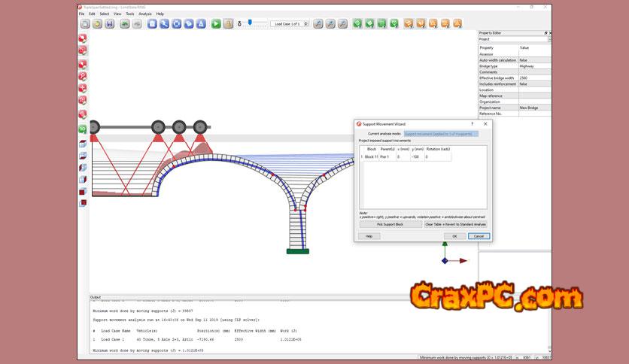Open the Tools menu
This screenshot has width=629, height=364.
click(x=130, y=14)
